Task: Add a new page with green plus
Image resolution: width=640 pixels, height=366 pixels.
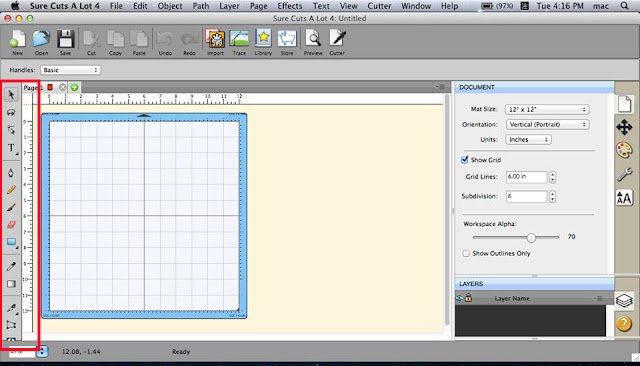Action: [74, 87]
